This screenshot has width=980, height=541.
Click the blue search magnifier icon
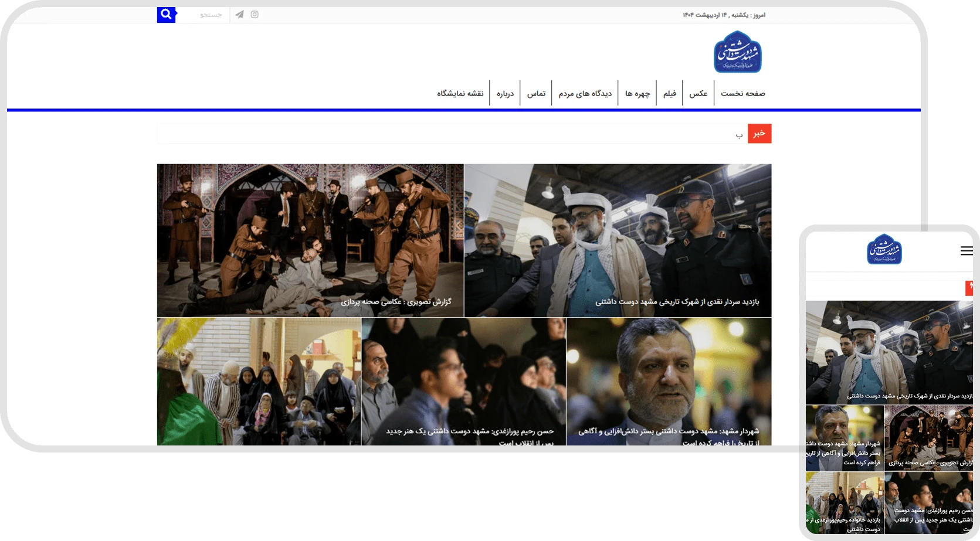[x=167, y=15]
